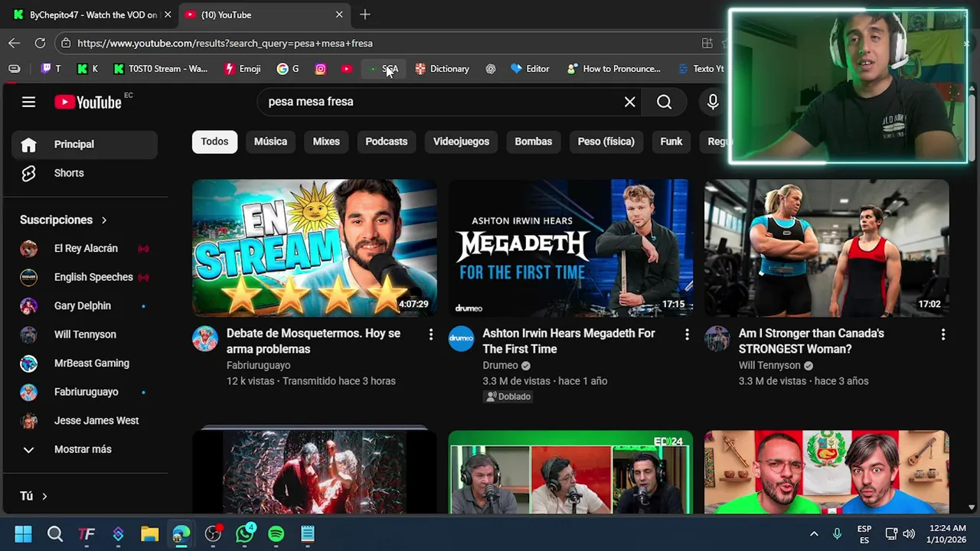980x551 pixels.
Task: View site info lock icon in address bar
Action: (66, 44)
